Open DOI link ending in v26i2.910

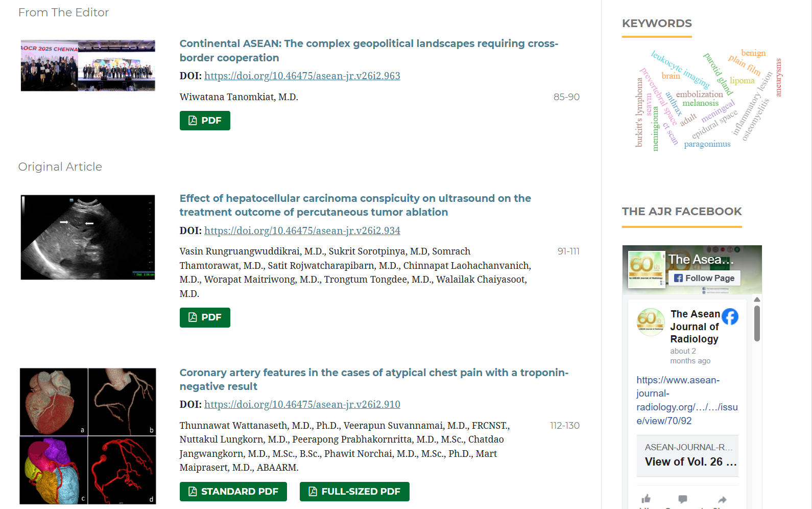[x=302, y=404]
